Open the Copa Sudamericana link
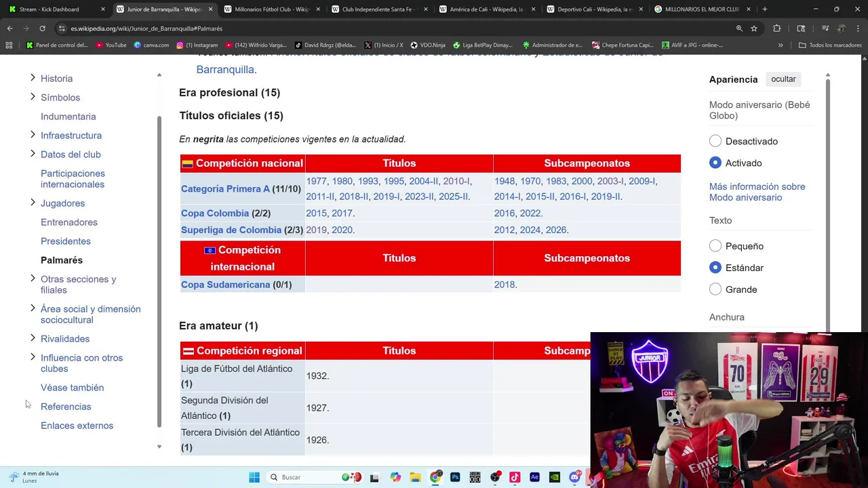This screenshot has height=488, width=868. tap(226, 285)
